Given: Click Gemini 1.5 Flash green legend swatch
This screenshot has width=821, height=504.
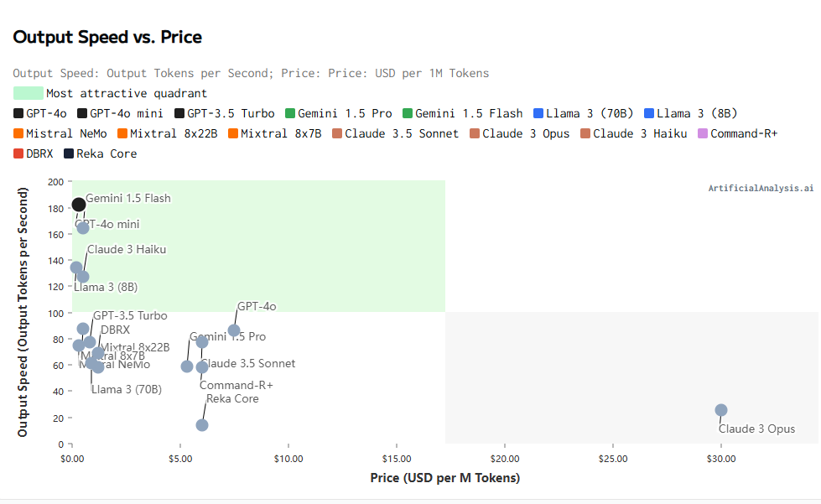Looking at the screenshot, I should click(408, 113).
